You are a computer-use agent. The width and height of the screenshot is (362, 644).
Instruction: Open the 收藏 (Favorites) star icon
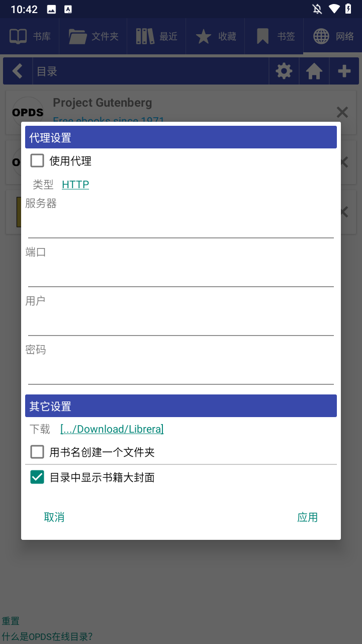(204, 36)
